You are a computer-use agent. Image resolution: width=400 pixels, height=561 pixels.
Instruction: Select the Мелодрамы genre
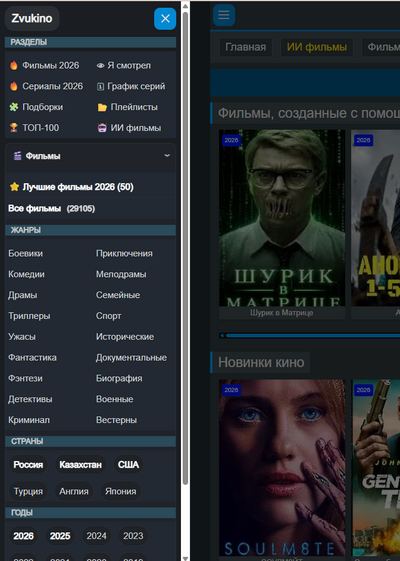click(121, 274)
